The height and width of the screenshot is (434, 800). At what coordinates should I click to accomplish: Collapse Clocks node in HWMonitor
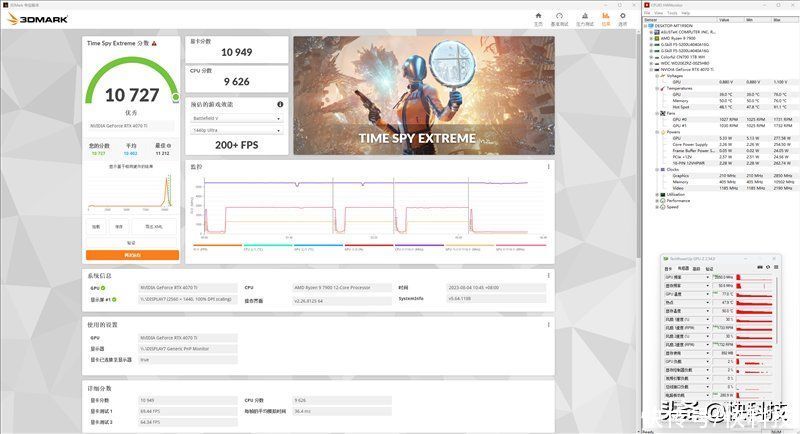tap(657, 169)
